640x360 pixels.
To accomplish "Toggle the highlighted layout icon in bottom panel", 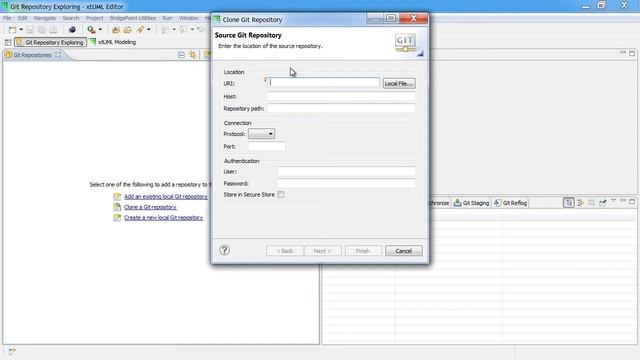I will pyautogui.click(x=569, y=202).
